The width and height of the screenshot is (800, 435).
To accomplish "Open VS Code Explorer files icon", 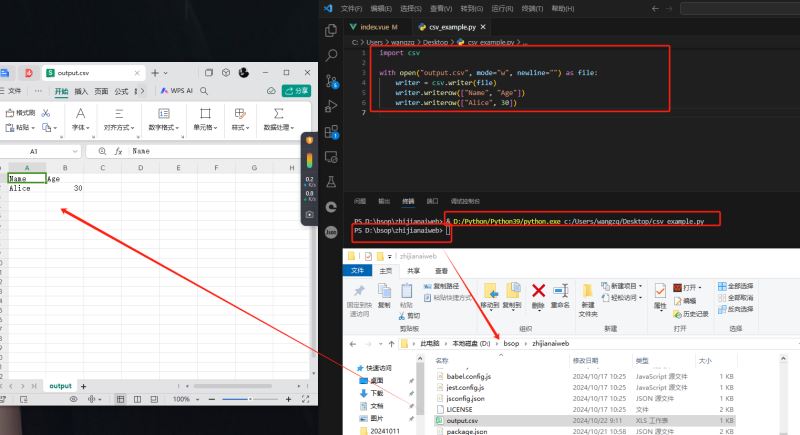I will (331, 31).
